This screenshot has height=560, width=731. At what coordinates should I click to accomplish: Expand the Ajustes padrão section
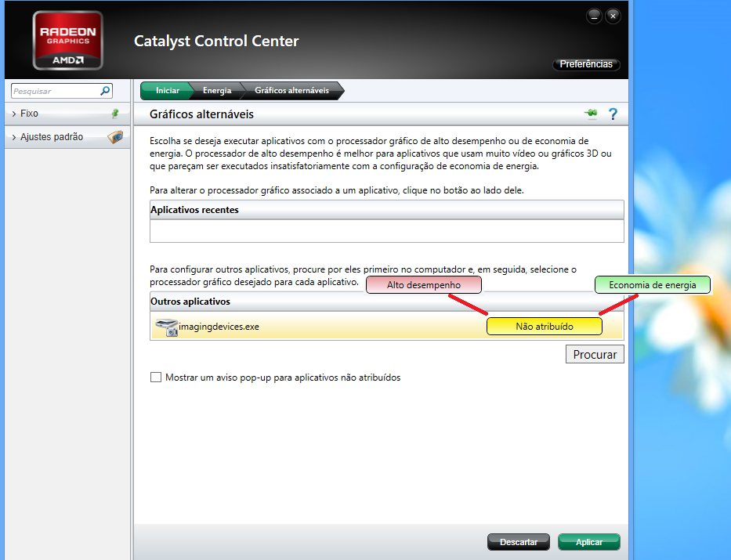tap(51, 137)
